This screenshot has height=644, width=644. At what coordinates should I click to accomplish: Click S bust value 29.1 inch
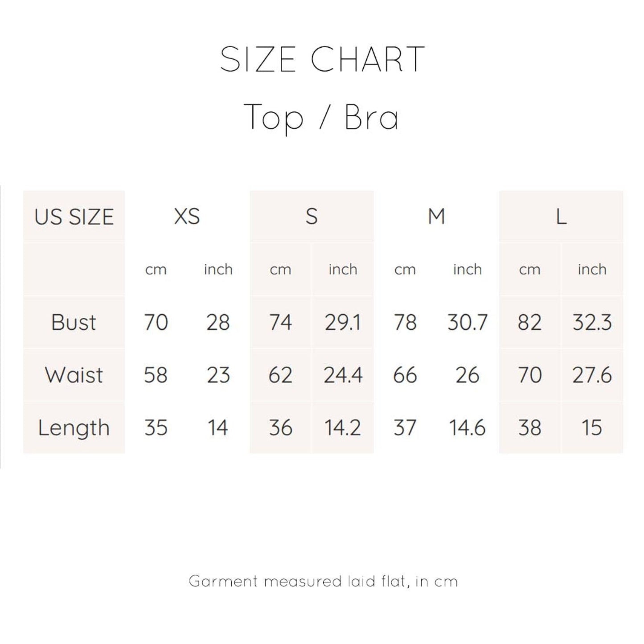(x=342, y=322)
